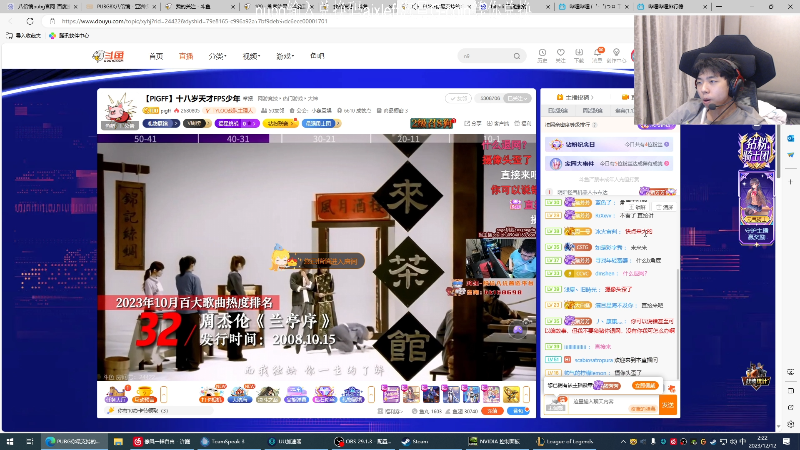Open the 鱼吧 nav item
800x450 pixels.
click(317, 56)
